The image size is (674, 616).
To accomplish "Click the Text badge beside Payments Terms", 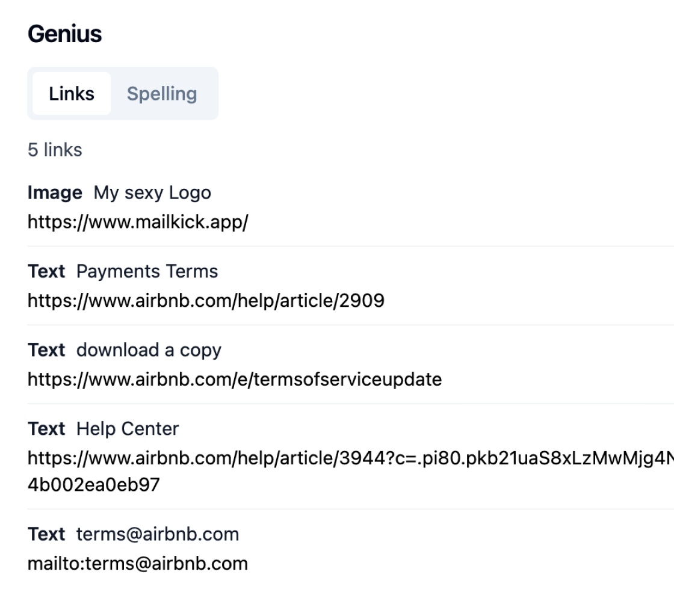I will [46, 271].
